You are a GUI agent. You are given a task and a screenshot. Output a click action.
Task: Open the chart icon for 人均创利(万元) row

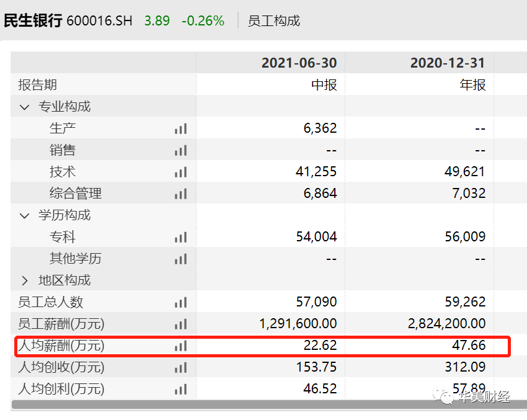point(180,389)
